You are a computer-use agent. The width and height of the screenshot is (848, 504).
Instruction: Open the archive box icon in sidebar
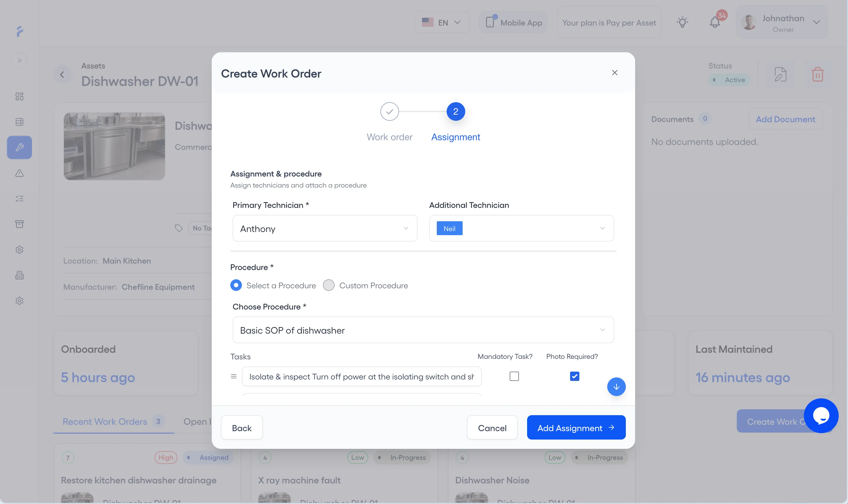[19, 224]
